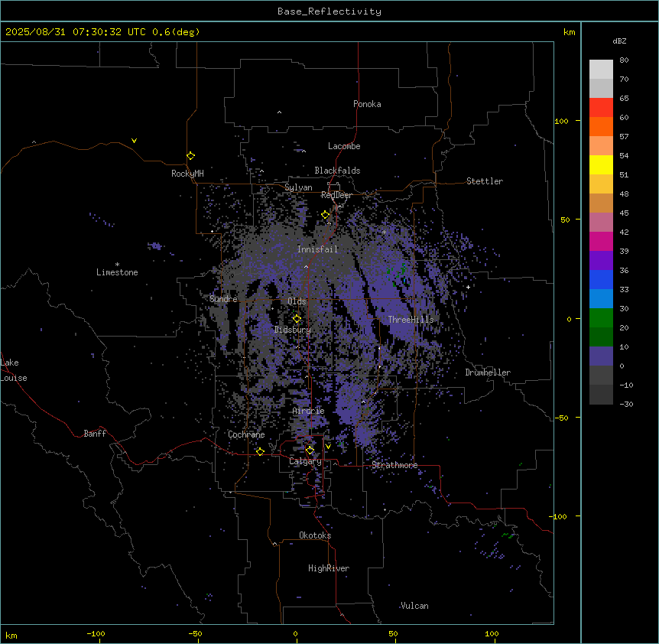Click the 45 value on the dBZ scale
659x644 pixels.
pyautogui.click(x=624, y=213)
